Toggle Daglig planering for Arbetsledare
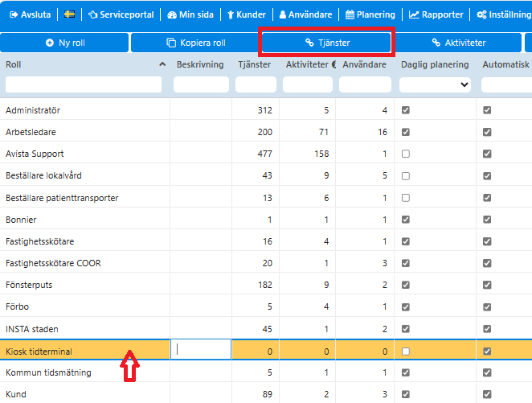The image size is (532, 403). pos(406,132)
